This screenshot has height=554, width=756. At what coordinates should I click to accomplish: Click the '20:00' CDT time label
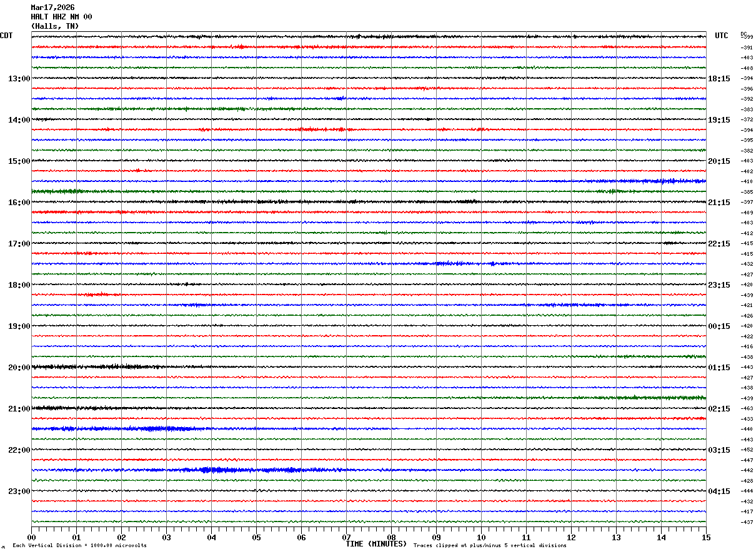[19, 368]
